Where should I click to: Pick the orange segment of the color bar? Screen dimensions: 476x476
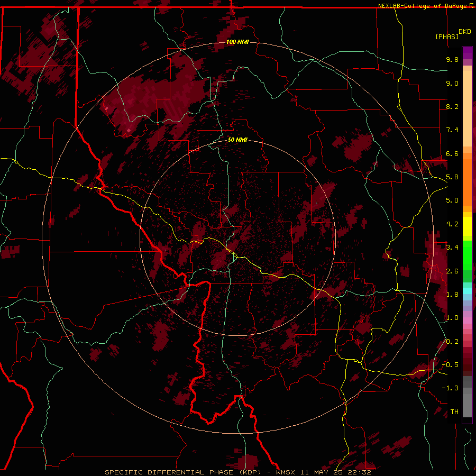point(467,182)
